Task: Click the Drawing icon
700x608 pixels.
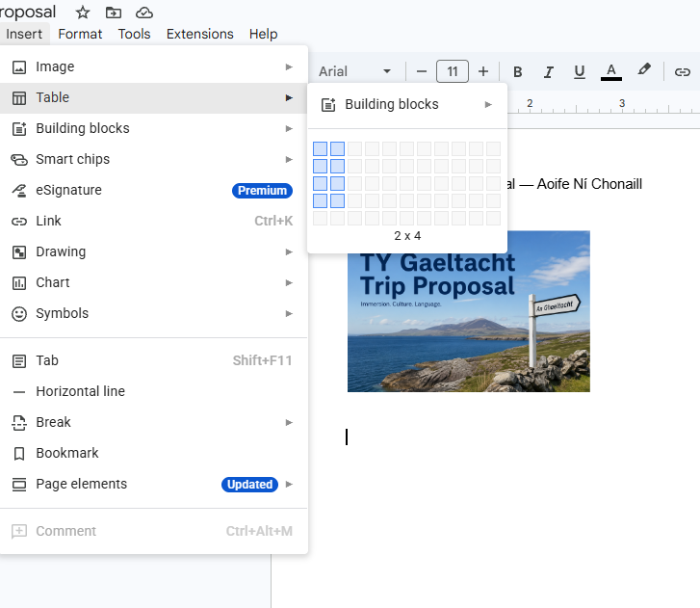Action: [18, 251]
